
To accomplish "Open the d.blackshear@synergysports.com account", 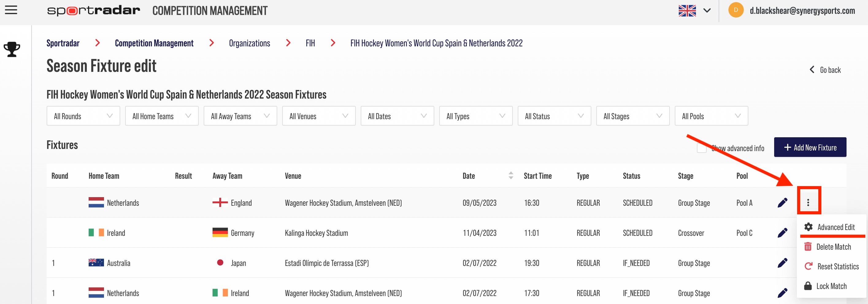I will (x=802, y=10).
